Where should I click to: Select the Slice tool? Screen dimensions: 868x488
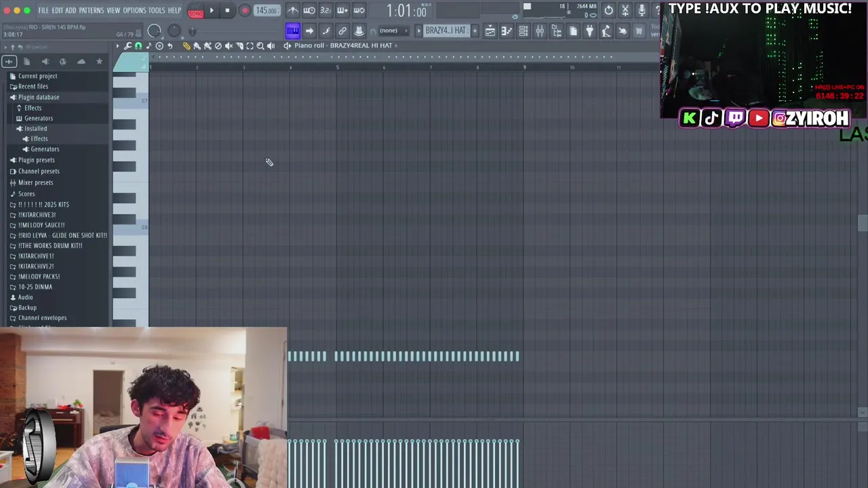(239, 46)
